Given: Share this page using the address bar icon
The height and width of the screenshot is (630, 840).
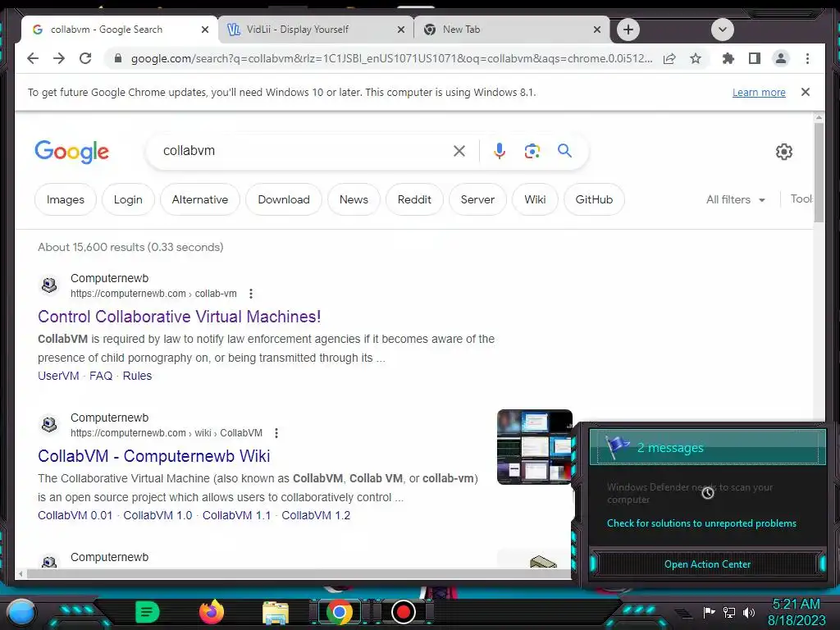Looking at the screenshot, I should 669,58.
